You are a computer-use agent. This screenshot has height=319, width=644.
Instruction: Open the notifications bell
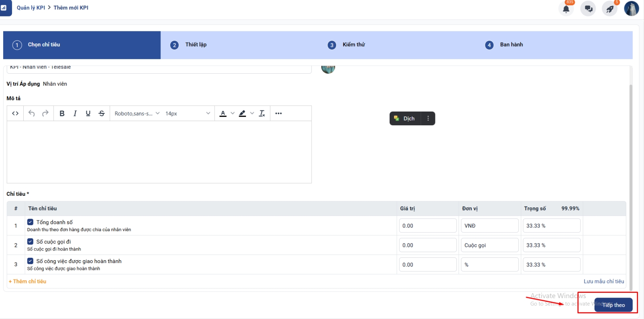pos(566,9)
